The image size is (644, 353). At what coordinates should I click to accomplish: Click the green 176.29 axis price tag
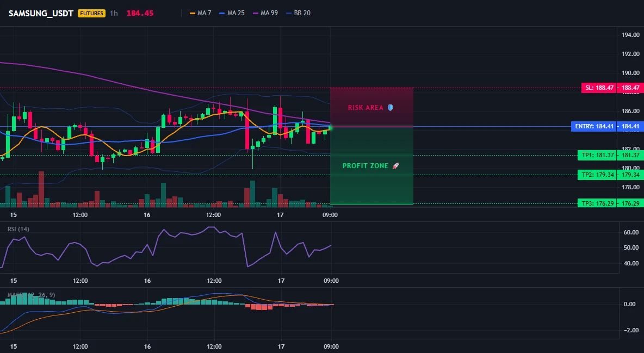[630, 203]
